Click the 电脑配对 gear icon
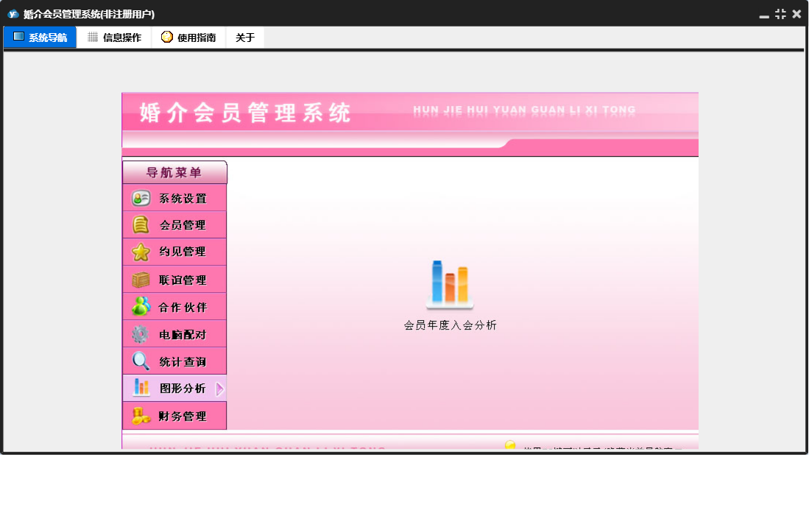 [141, 335]
